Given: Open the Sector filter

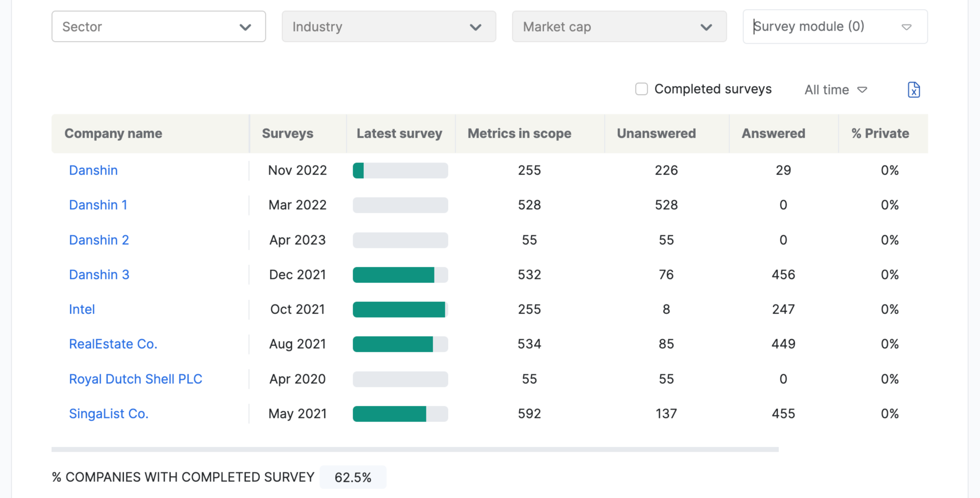Looking at the screenshot, I should coord(158,27).
